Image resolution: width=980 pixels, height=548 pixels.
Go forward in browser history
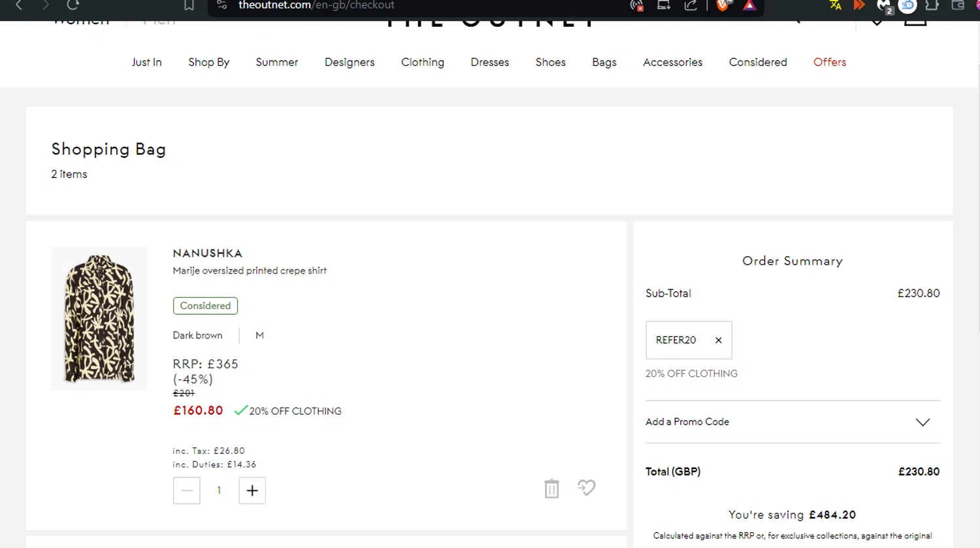coord(46,5)
